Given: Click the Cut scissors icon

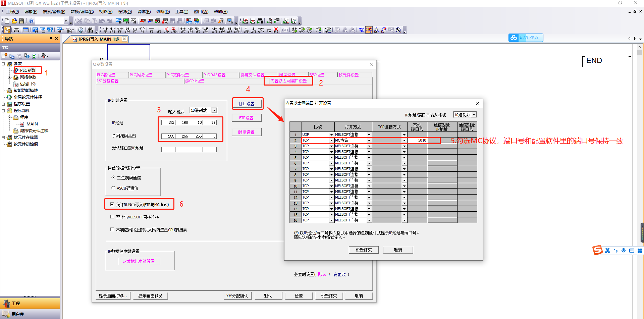Looking at the screenshot, I should click(79, 21).
